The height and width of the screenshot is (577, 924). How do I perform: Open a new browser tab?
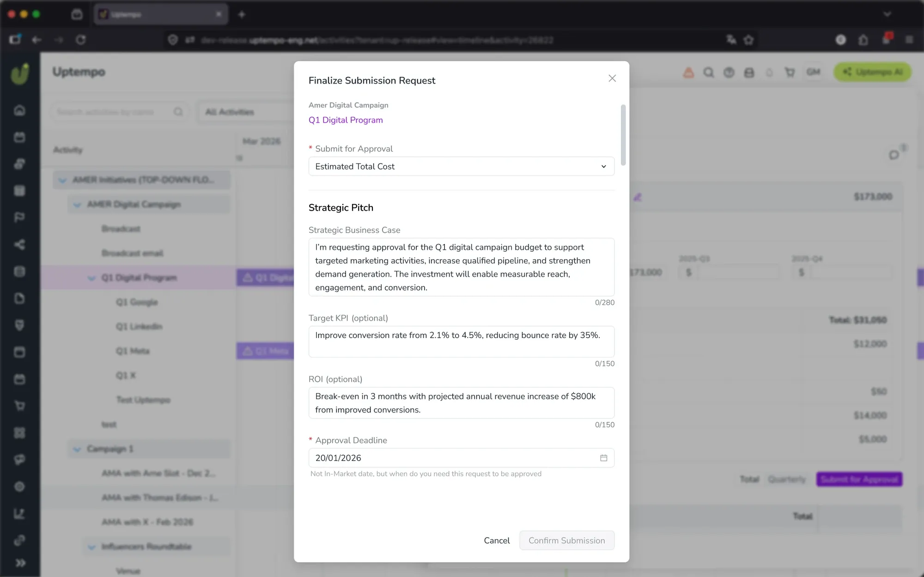coord(242,15)
